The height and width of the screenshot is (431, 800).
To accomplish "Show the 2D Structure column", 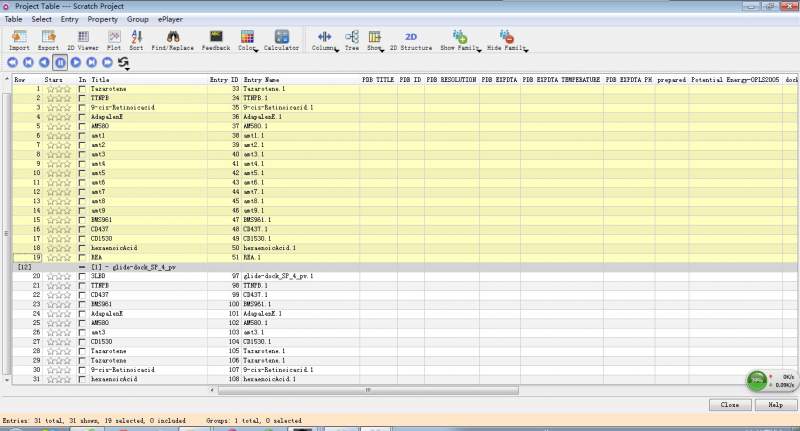I will tap(411, 40).
